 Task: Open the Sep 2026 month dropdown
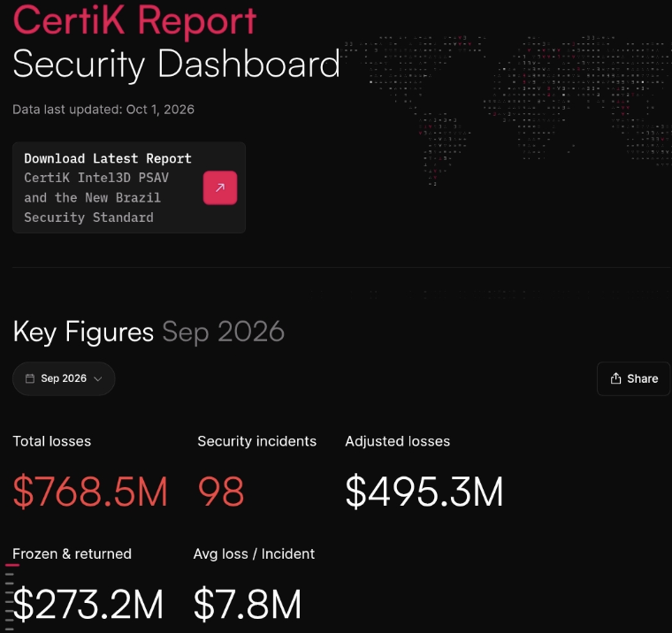coord(64,378)
